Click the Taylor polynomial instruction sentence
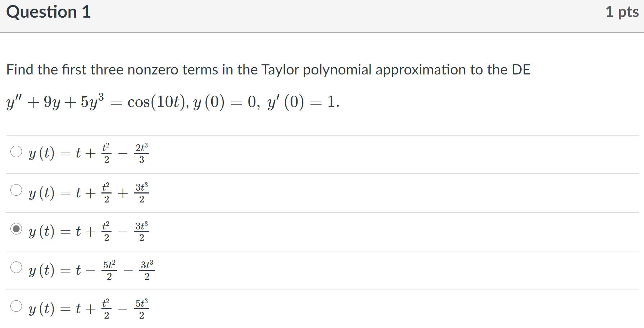Viewport: 644px width, 328px height. pos(268,70)
